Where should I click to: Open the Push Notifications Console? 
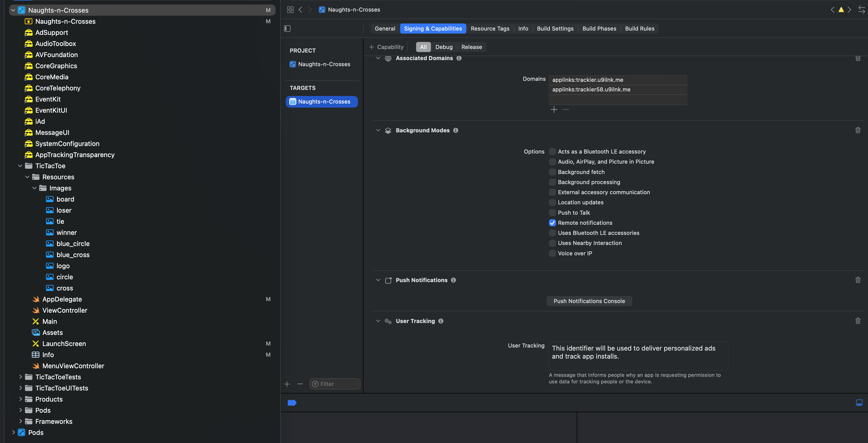point(589,301)
